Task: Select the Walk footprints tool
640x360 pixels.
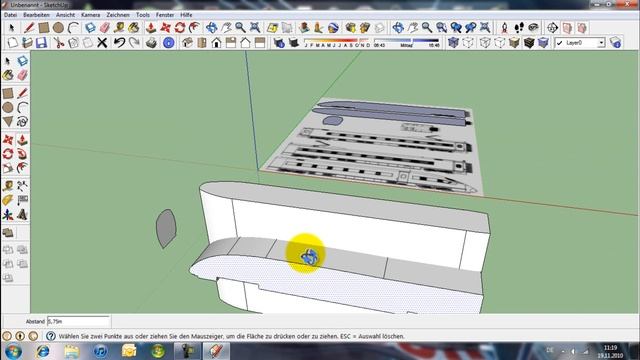Action: pyautogui.click(x=519, y=28)
